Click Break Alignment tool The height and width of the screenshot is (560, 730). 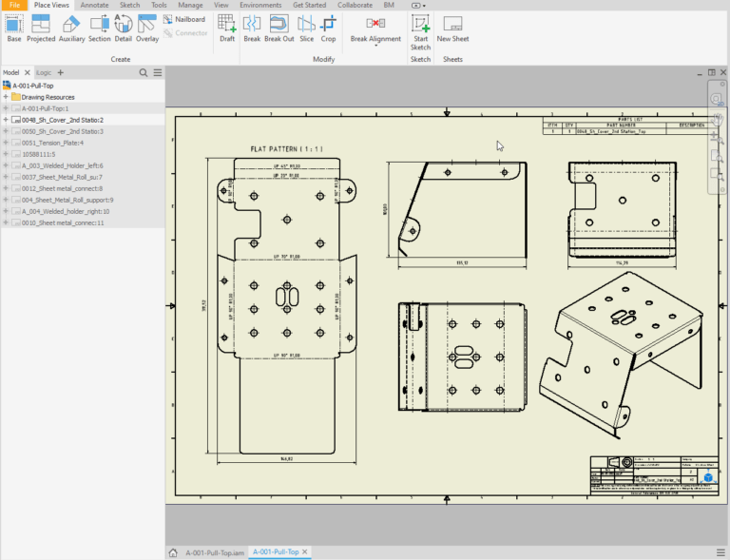tap(375, 29)
